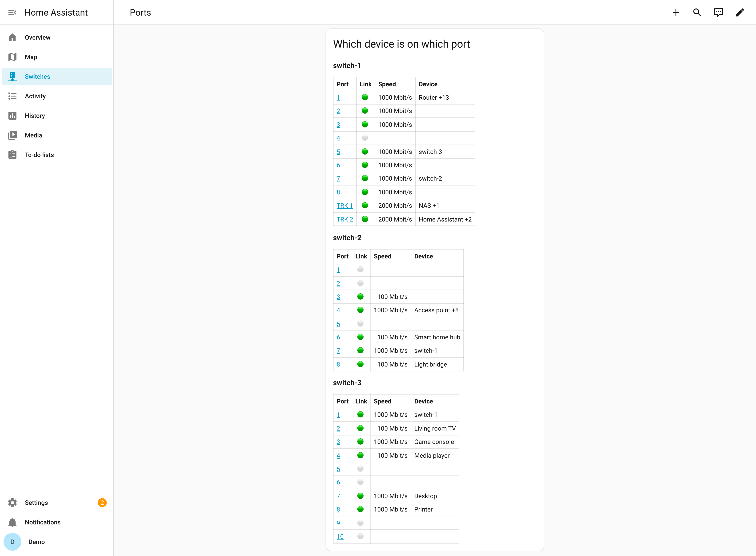This screenshot has height=556, width=756.
Task: Open switch-3 port 9 link
Action: pyautogui.click(x=338, y=523)
